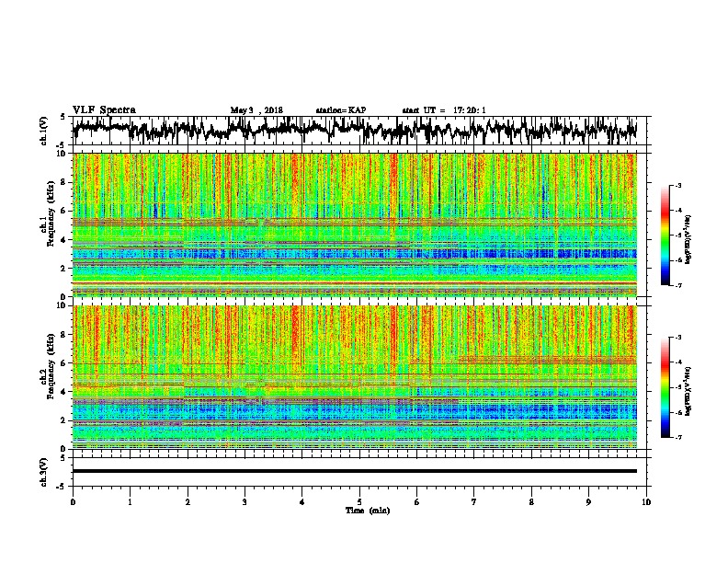Select the 'start UT = 17:20:1' header text

pyautogui.click(x=444, y=110)
